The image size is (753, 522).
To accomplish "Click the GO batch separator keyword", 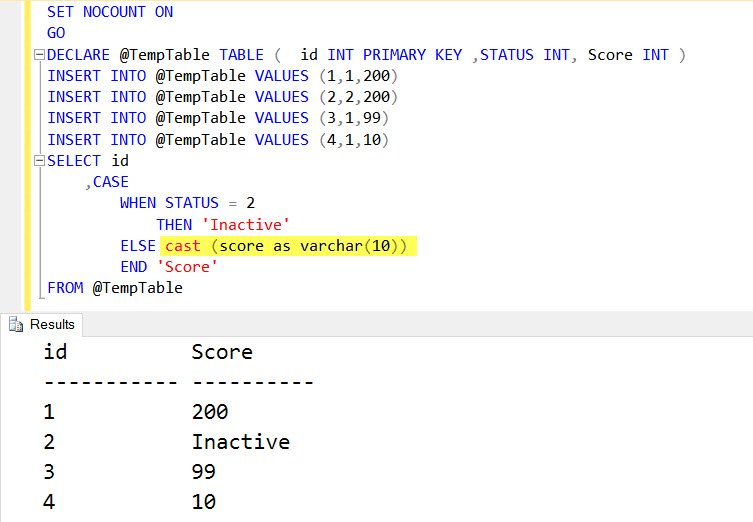I will [56, 33].
